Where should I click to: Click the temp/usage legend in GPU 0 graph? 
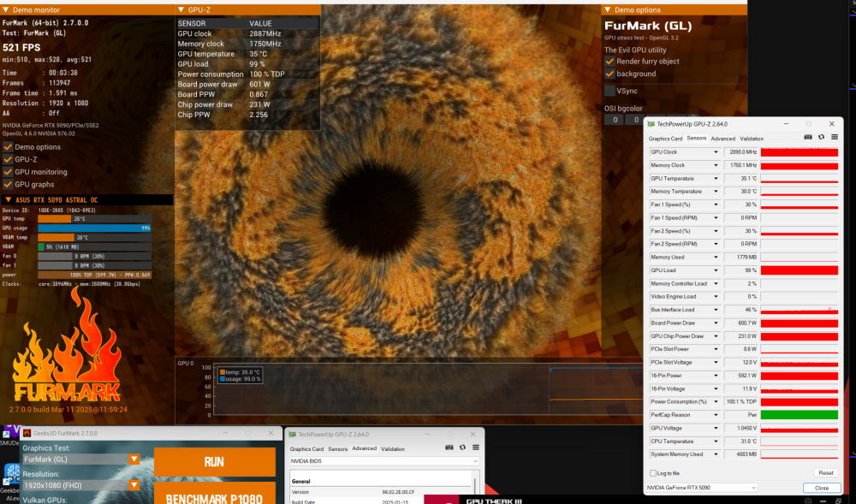point(241,376)
